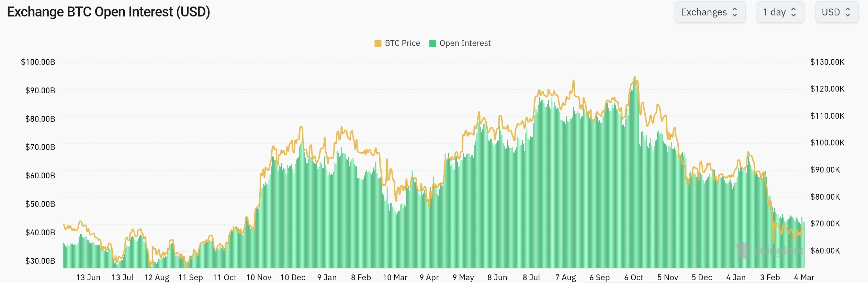Click the yellow BTC Price legend swatch

coord(378,44)
